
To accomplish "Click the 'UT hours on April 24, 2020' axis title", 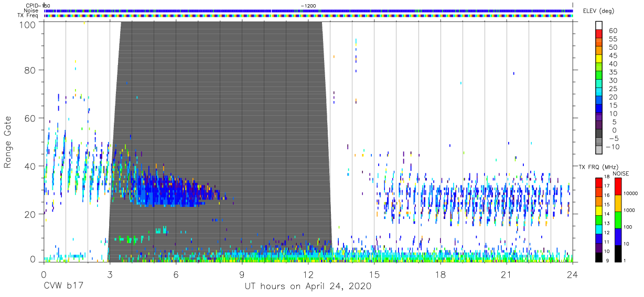I will coord(308,287).
